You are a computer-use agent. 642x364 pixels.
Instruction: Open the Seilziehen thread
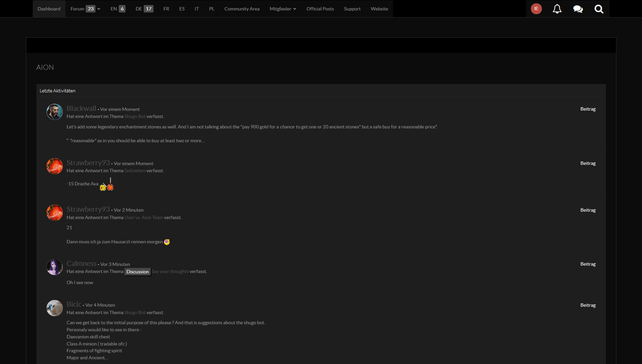[135, 171]
